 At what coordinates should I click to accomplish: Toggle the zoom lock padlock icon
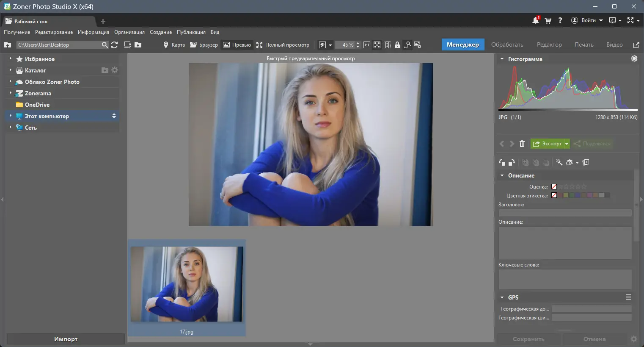(397, 45)
